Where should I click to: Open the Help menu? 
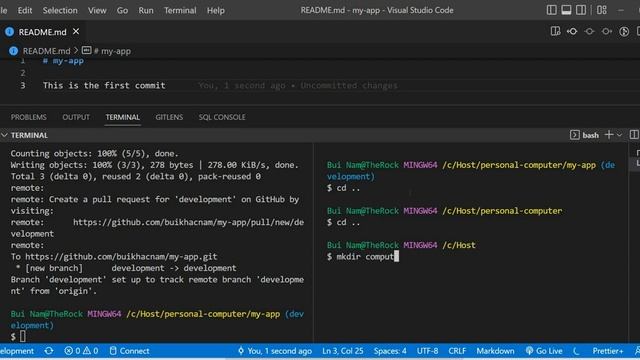[x=216, y=10]
